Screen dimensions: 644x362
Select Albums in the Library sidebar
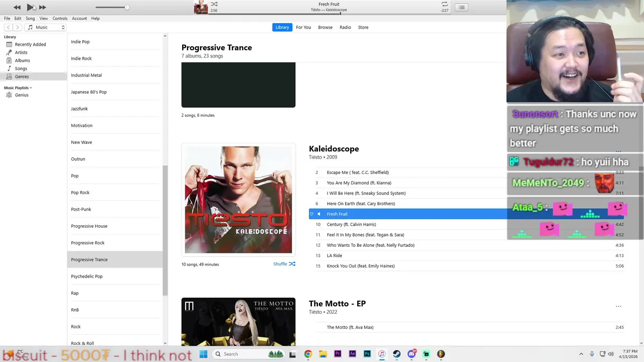tap(22, 60)
